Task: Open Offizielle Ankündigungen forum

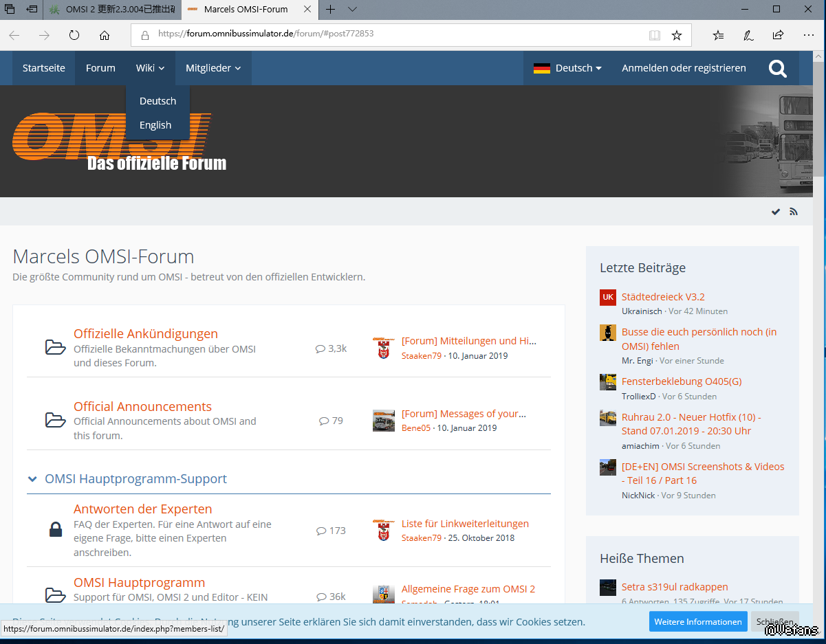Action: click(x=146, y=333)
